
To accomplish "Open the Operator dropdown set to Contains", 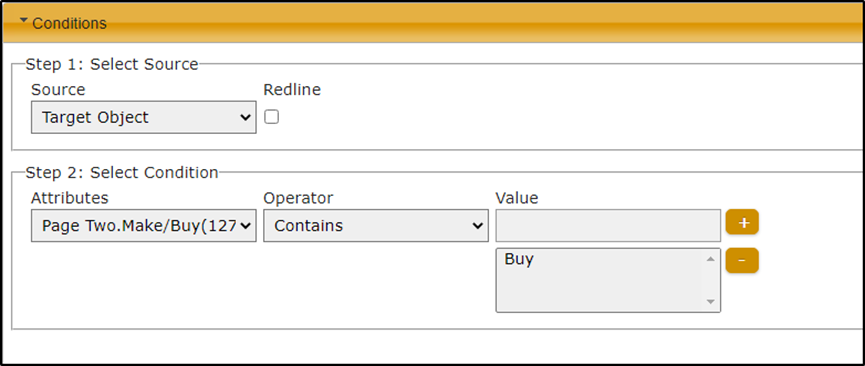I will pos(376,225).
